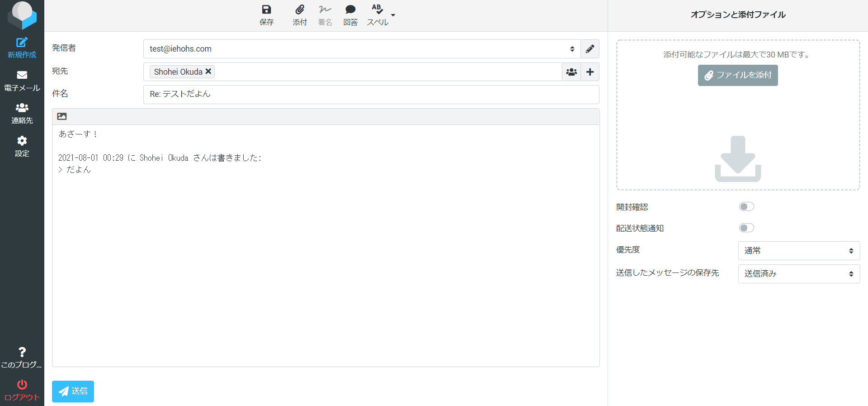Viewport: 868px width, 406px height.
Task: Open address book via contacts group icon
Action: coord(571,72)
